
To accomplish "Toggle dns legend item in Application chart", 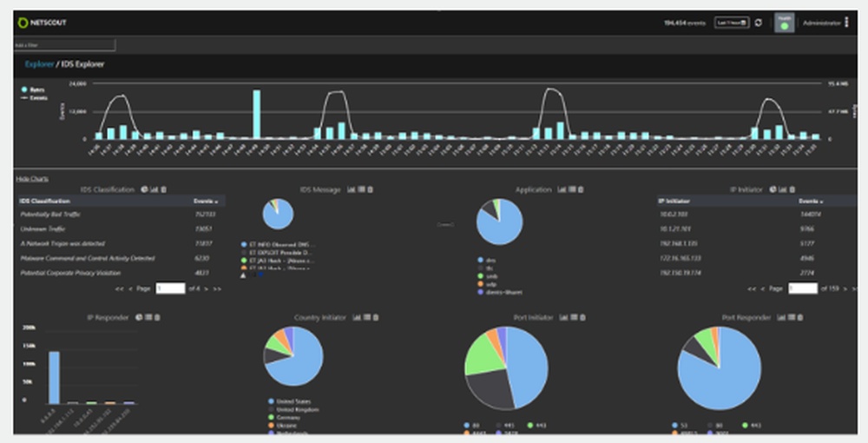I will click(x=486, y=260).
